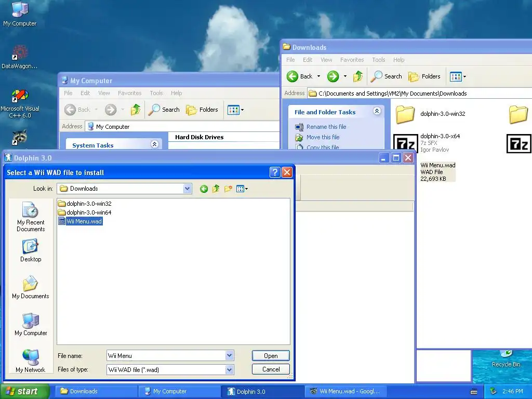Open View menu in Downloads window
This screenshot has width=532, height=399.
[326, 60]
